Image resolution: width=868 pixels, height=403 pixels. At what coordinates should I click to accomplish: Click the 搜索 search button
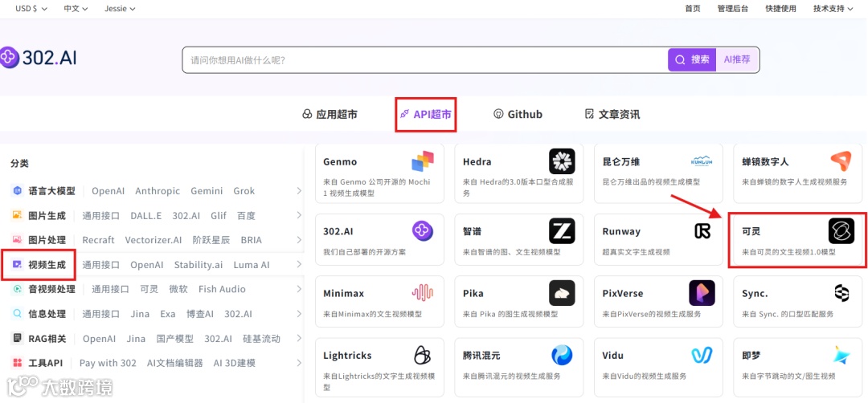click(x=692, y=59)
